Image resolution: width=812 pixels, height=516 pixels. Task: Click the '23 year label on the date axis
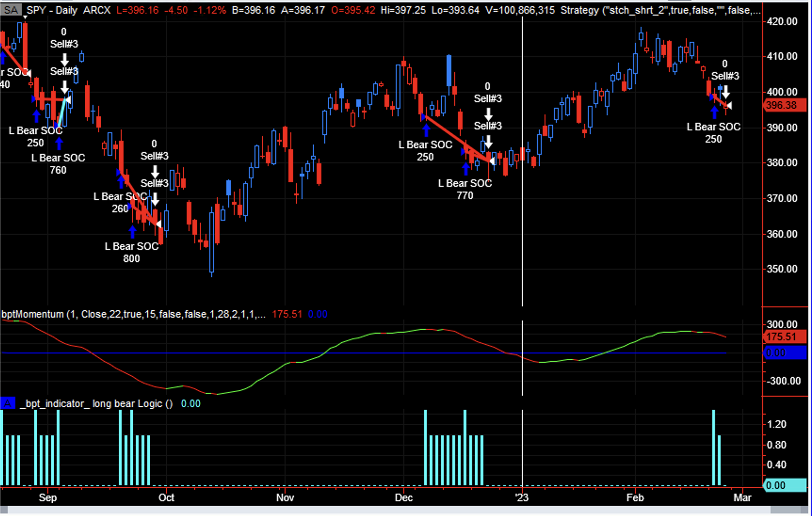point(522,498)
